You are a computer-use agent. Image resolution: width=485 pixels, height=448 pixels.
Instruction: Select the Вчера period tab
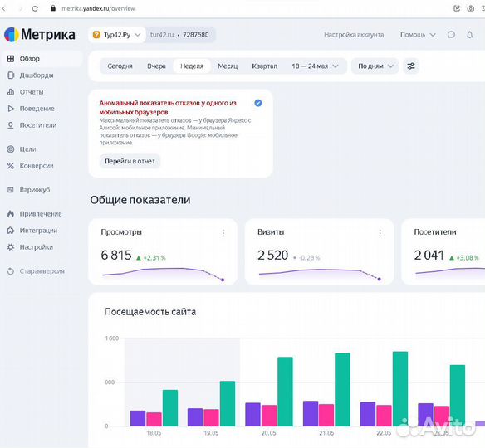156,66
